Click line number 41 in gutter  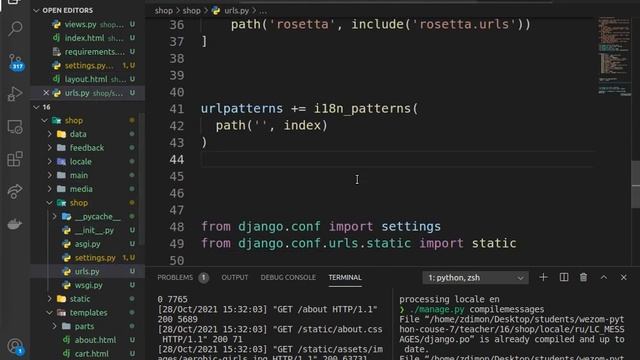[x=177, y=109]
